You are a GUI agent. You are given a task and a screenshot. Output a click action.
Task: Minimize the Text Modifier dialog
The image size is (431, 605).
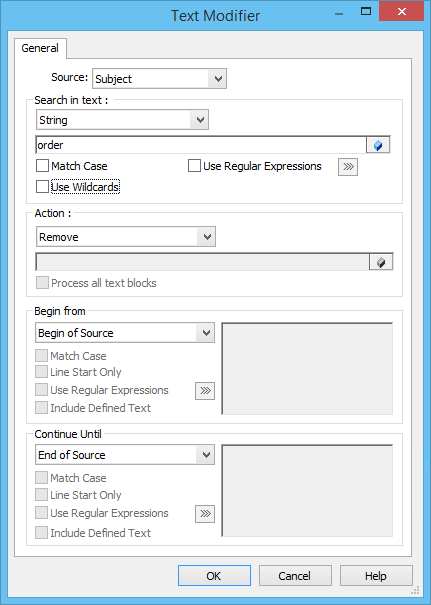339,14
